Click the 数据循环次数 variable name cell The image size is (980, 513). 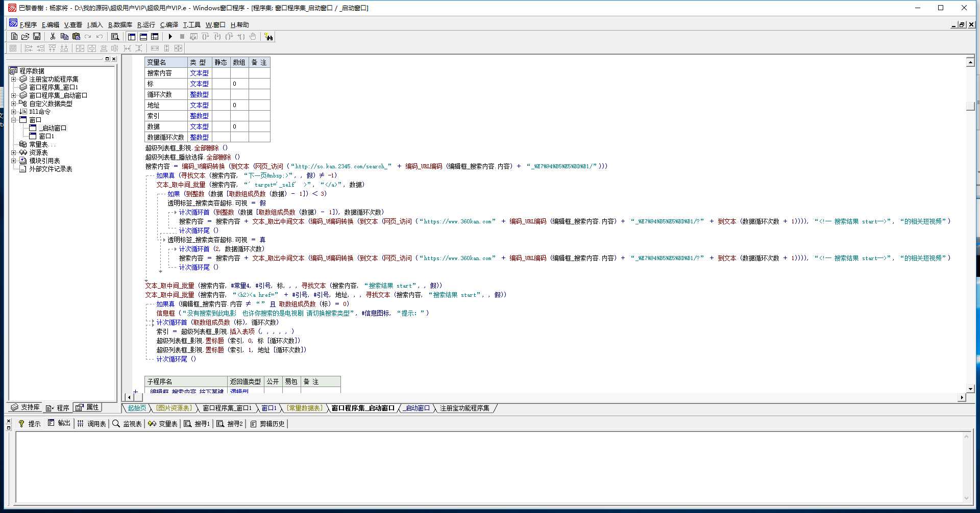166,137
